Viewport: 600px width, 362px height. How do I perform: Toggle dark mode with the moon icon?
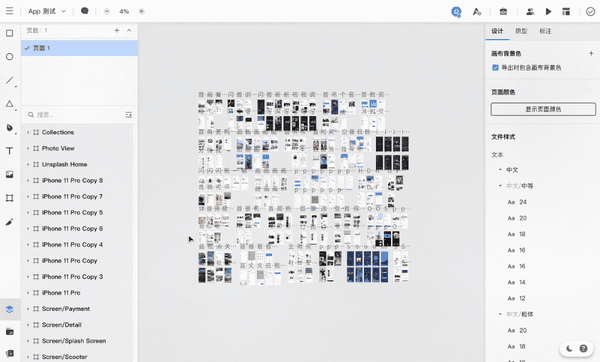(x=569, y=348)
